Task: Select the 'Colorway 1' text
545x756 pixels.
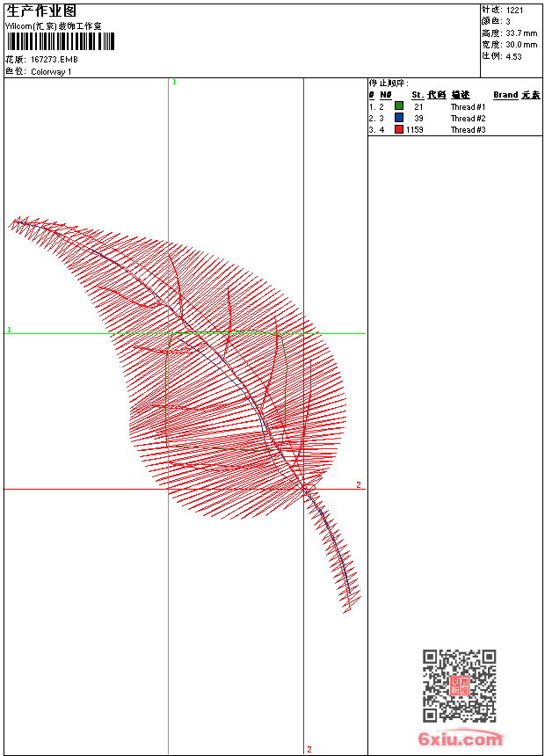Action: [51, 72]
